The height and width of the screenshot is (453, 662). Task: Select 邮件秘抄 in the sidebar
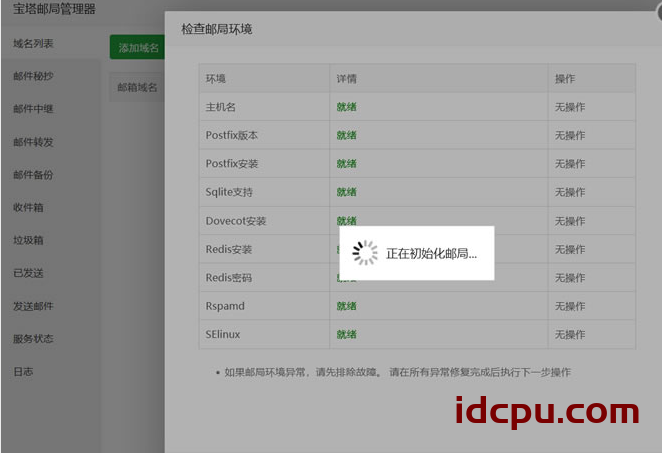[33, 76]
